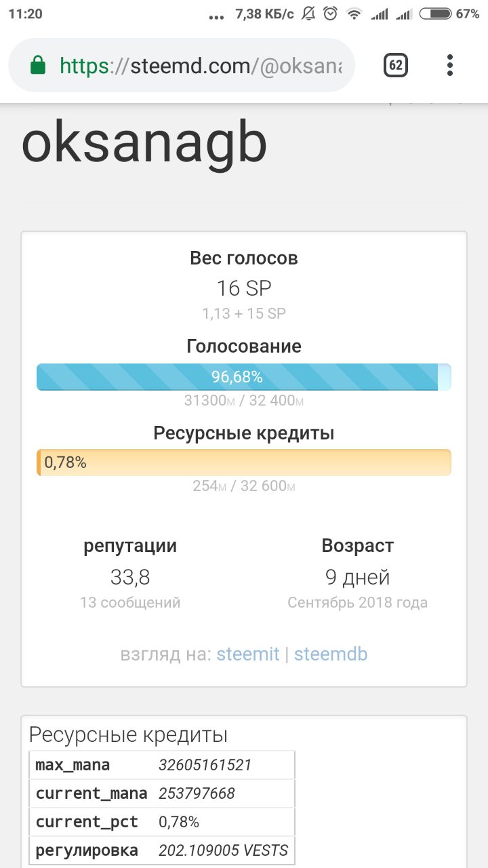
Task: Tap the three-dots status bar indicator
Action: (x=216, y=16)
